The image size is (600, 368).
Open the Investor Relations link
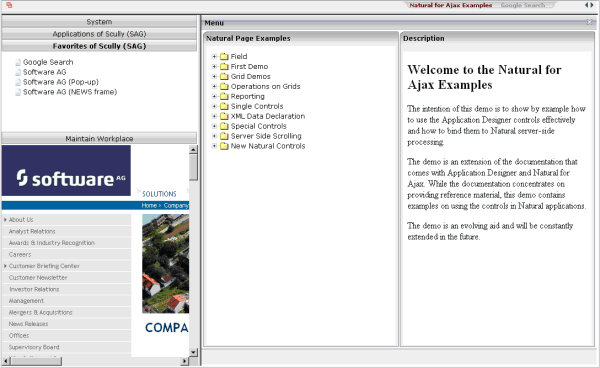[x=34, y=289]
